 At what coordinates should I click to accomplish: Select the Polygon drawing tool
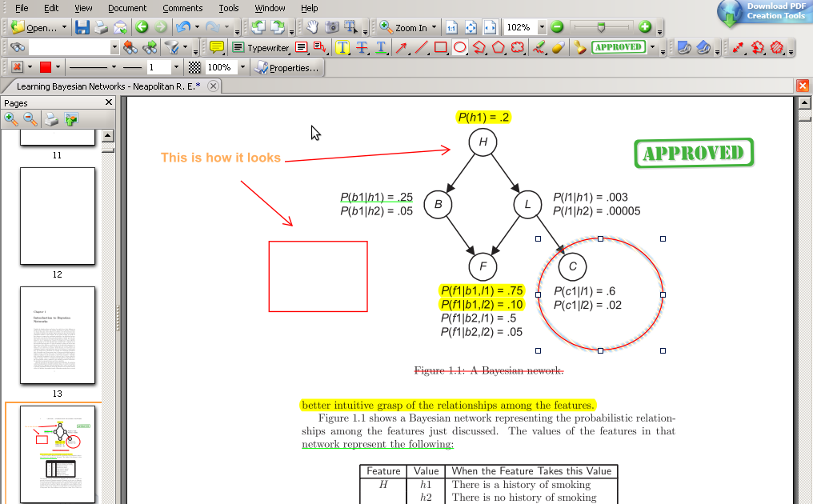(x=499, y=48)
